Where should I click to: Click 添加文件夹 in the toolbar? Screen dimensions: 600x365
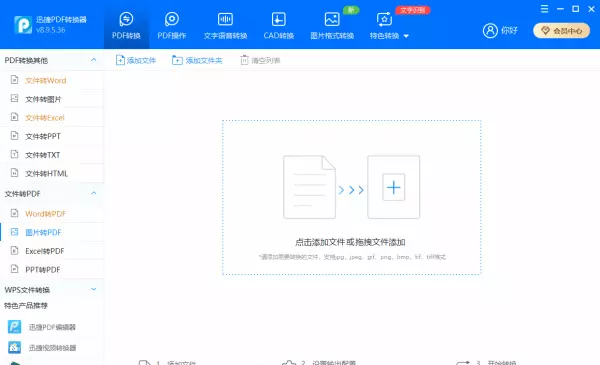tap(197, 60)
